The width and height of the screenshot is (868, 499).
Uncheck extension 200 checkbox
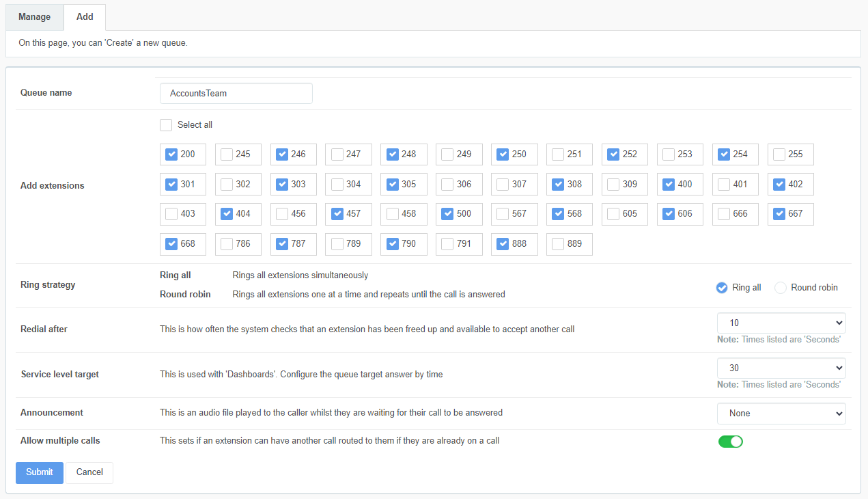click(x=171, y=154)
